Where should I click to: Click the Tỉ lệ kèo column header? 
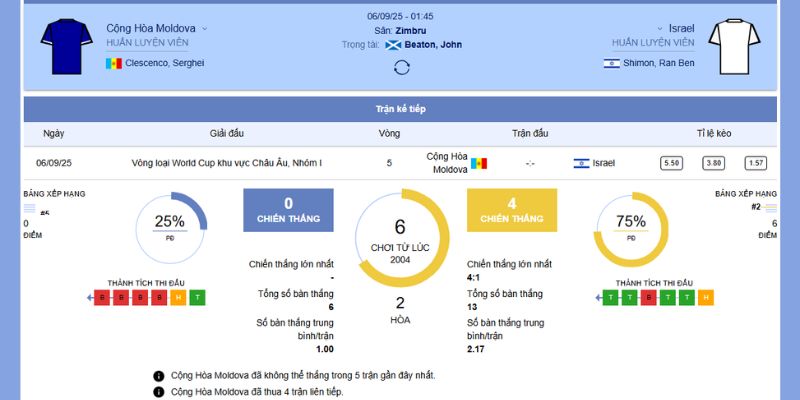pos(714,133)
